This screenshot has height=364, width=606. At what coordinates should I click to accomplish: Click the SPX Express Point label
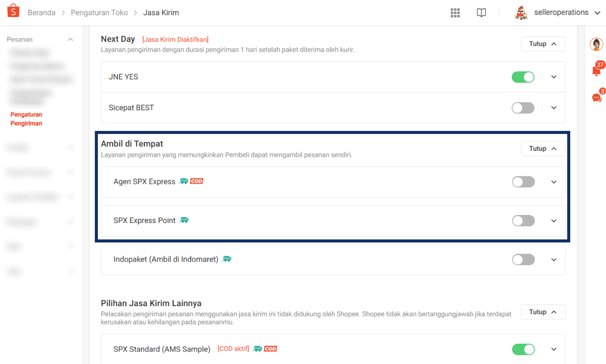[145, 220]
